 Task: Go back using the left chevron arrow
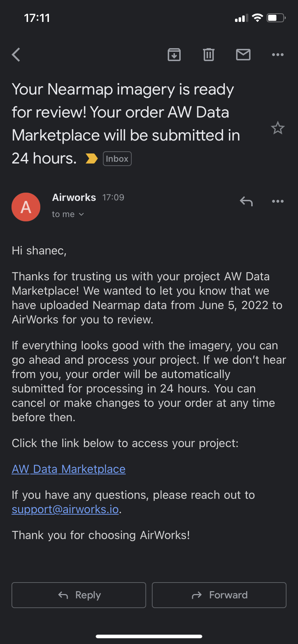tap(16, 55)
